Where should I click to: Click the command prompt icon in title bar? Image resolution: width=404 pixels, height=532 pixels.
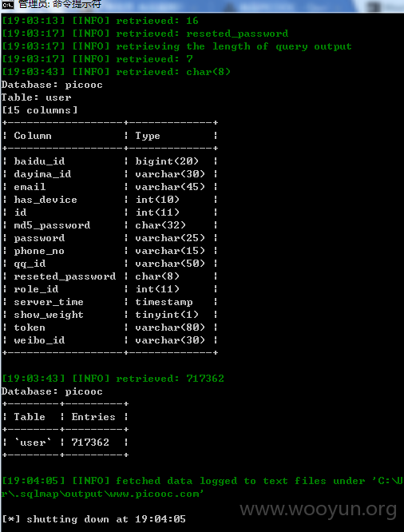[x=8, y=5]
